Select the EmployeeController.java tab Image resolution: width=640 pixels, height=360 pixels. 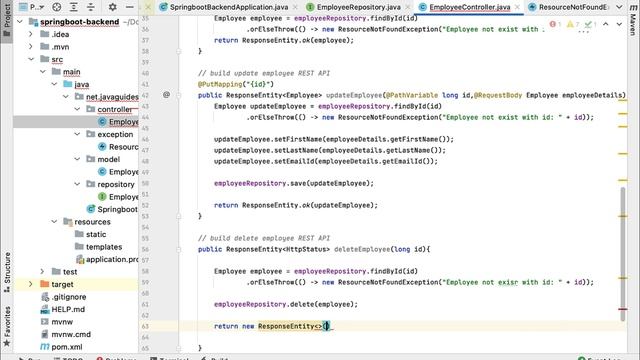(x=469, y=7)
